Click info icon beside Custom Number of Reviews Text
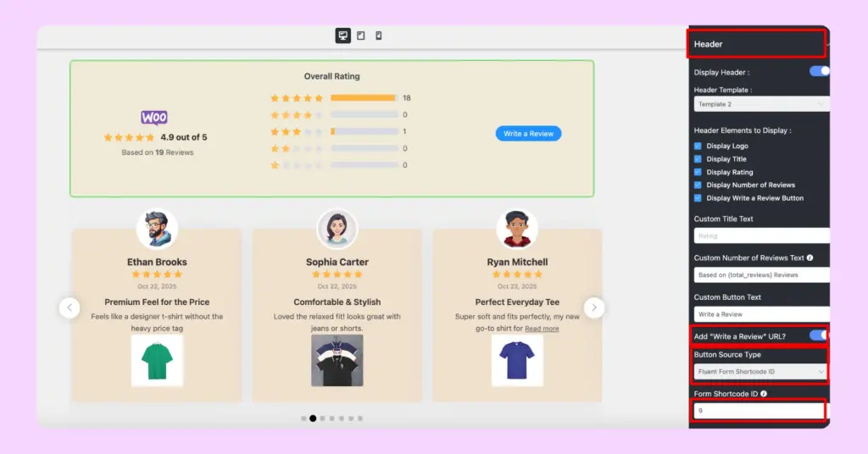Image resolution: width=868 pixels, height=454 pixels. [810, 257]
